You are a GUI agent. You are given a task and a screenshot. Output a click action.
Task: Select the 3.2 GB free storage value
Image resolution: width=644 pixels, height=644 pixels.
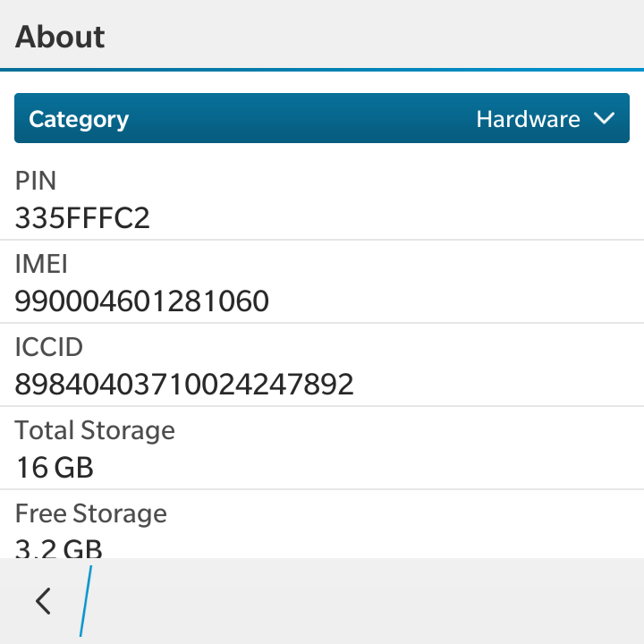pyautogui.click(x=59, y=547)
